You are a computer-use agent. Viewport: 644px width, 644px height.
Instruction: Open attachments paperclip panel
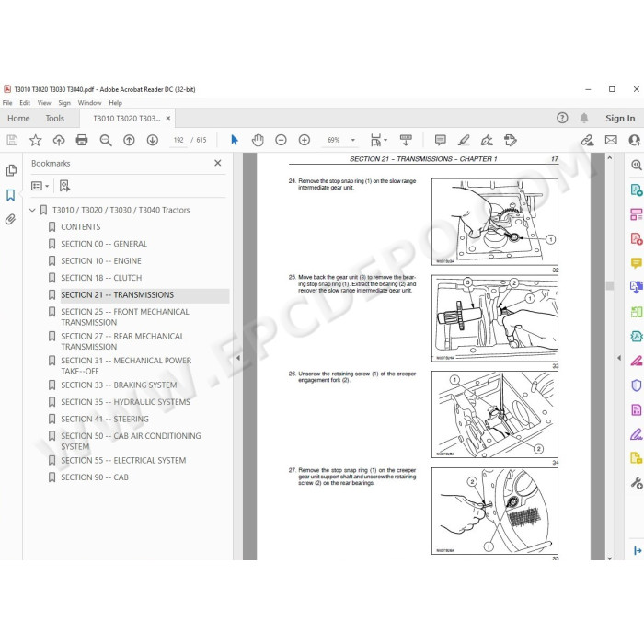(x=11, y=219)
